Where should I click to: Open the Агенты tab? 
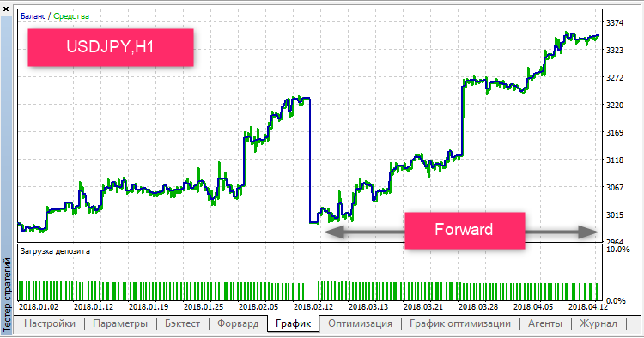tap(545, 323)
